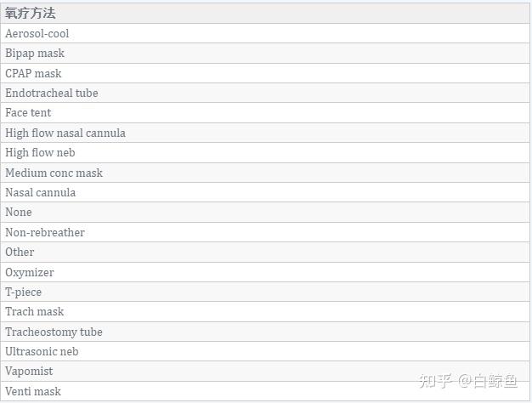Click the Venti mask entry

(265, 391)
